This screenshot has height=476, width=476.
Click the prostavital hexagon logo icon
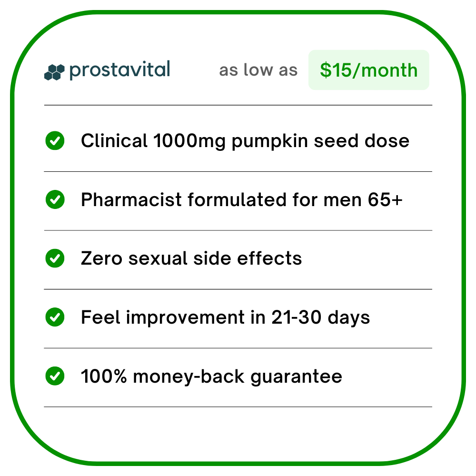point(54,72)
